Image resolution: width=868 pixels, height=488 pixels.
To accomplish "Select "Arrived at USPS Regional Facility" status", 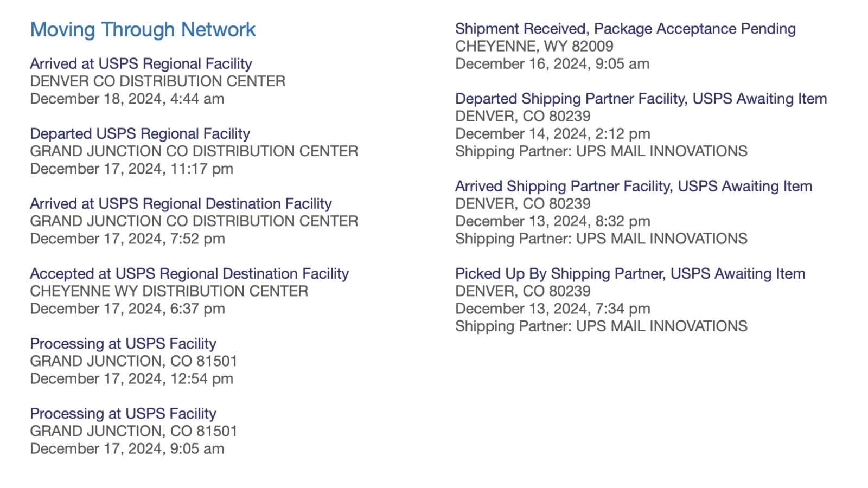I will pos(141,64).
